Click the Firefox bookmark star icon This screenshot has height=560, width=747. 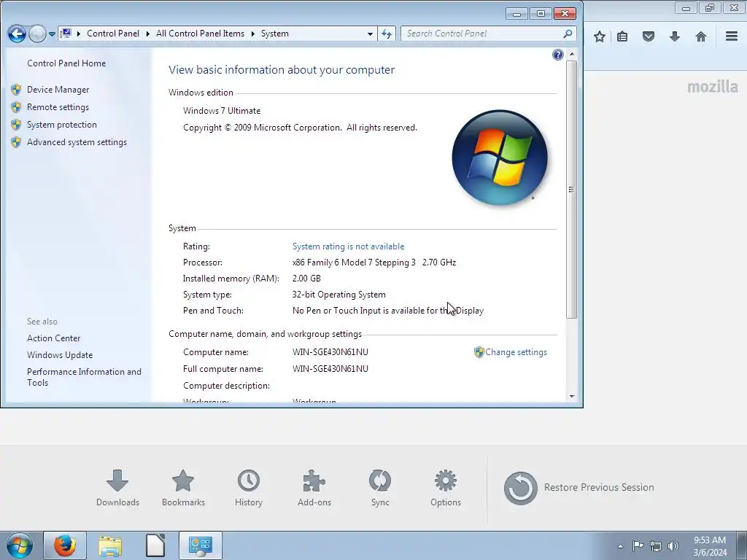[600, 36]
